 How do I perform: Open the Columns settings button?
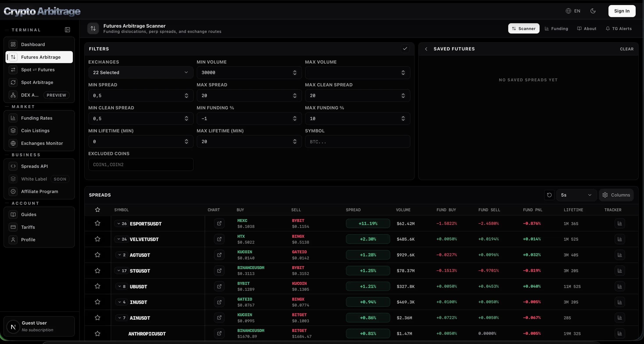(x=616, y=195)
